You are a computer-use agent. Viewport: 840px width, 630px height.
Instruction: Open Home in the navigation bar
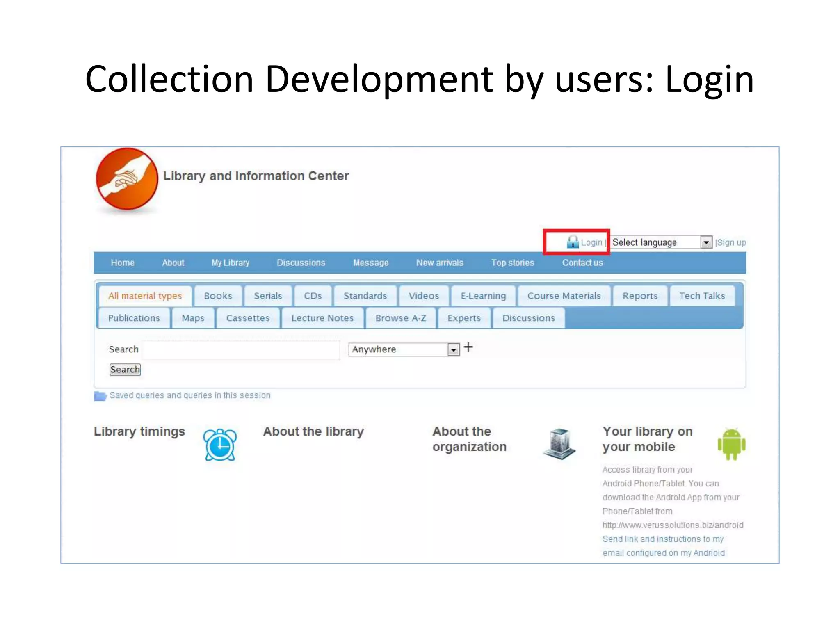pos(123,262)
